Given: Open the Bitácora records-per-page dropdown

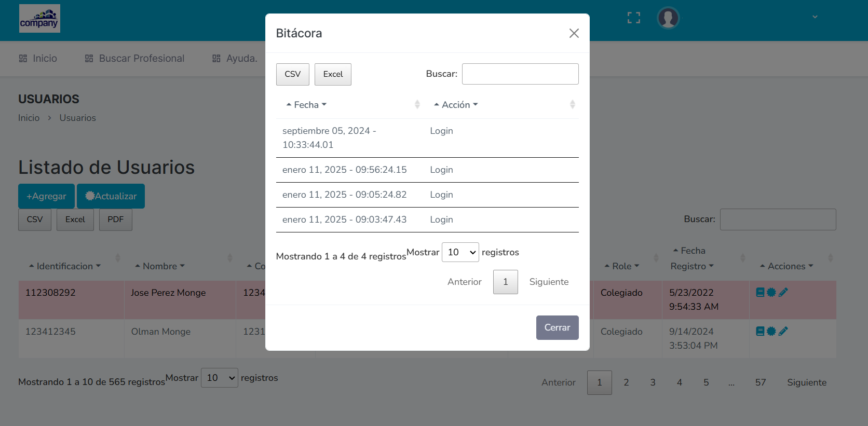Looking at the screenshot, I should pos(460,252).
